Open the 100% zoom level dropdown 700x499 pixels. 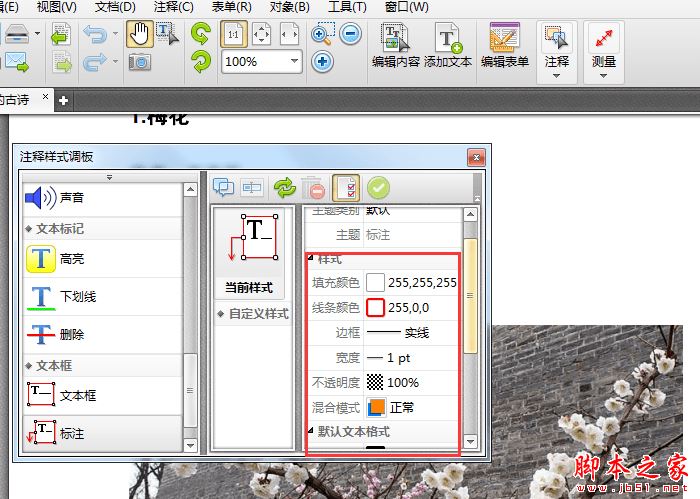pyautogui.click(x=294, y=61)
